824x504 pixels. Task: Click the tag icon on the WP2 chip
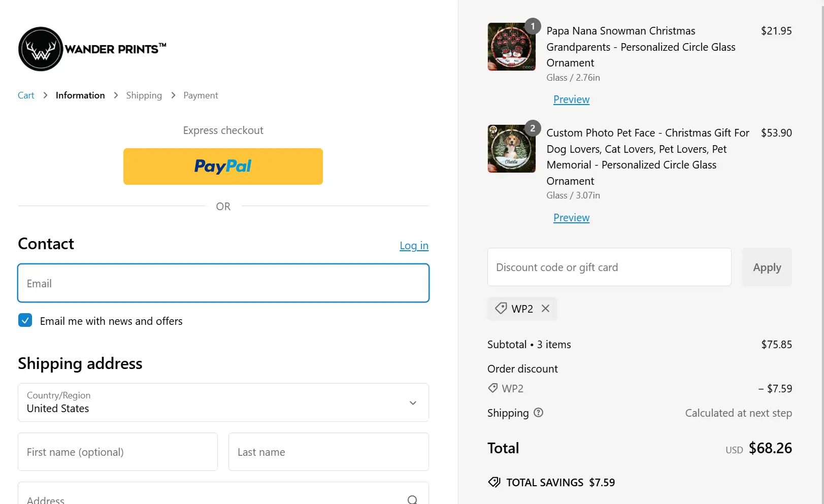point(501,308)
